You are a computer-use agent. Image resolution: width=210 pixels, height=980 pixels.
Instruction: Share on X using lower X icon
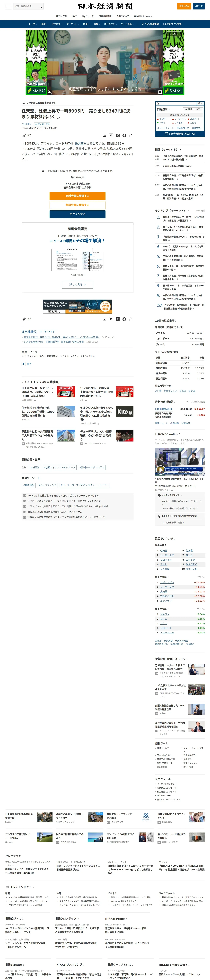coord(118,319)
